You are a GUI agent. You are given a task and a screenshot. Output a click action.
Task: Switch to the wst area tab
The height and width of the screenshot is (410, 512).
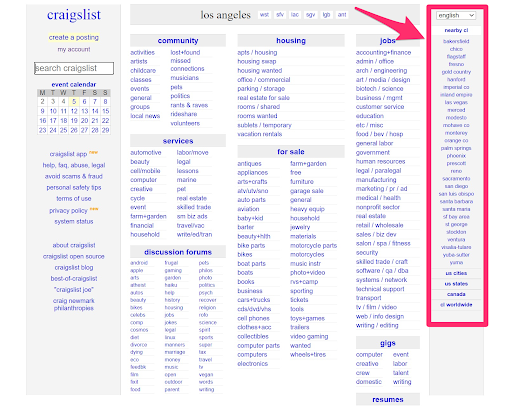point(264,15)
